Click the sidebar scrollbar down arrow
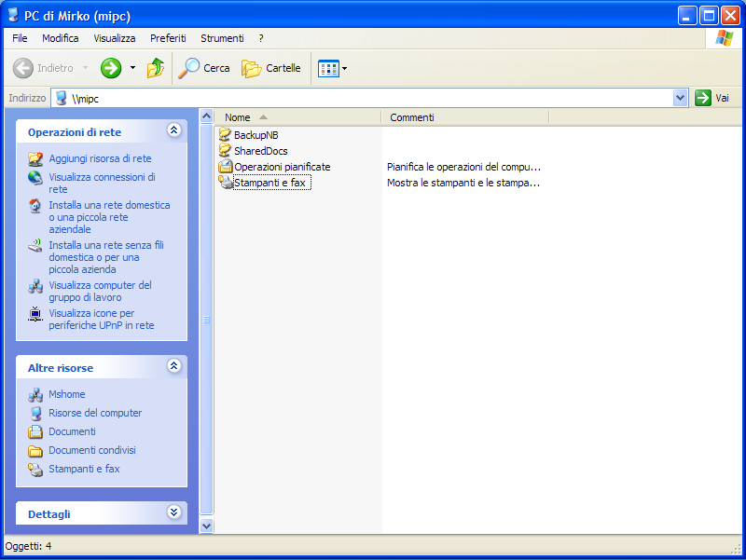The image size is (746, 560). [x=206, y=526]
